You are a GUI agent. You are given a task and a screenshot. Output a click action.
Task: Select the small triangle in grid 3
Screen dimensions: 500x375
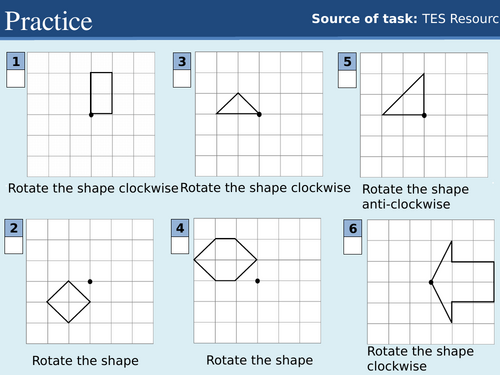[x=238, y=104]
